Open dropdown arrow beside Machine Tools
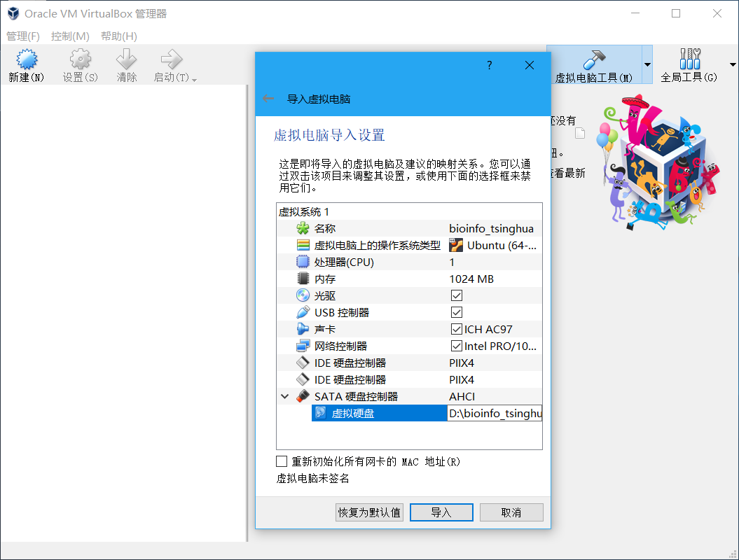Screen dimensions: 739x560 [647, 64]
